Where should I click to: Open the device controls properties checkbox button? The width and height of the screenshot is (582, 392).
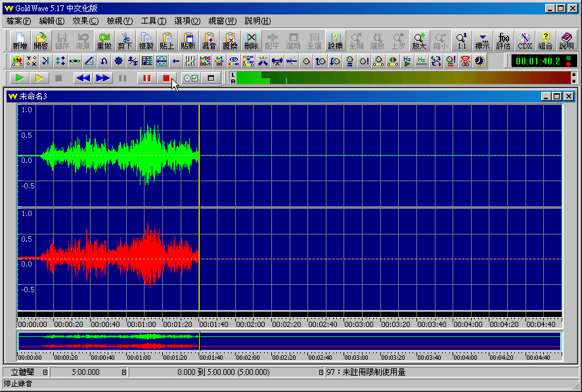190,78
